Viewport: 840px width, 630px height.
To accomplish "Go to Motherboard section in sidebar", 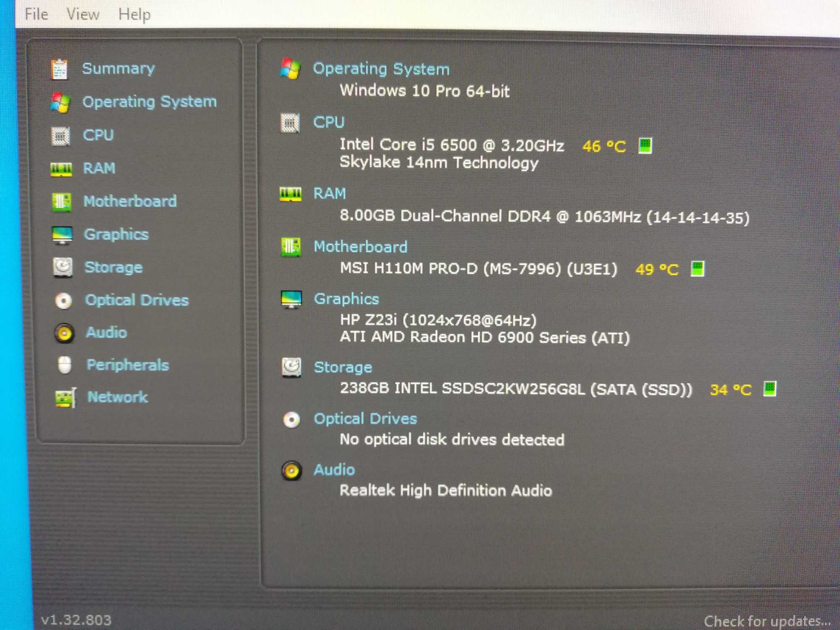I will pyautogui.click(x=130, y=201).
